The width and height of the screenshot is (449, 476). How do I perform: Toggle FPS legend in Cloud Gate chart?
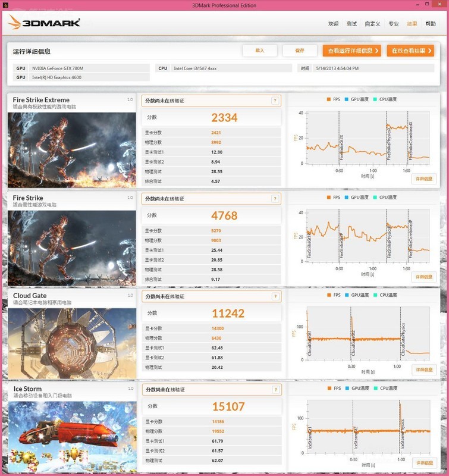[334, 295]
